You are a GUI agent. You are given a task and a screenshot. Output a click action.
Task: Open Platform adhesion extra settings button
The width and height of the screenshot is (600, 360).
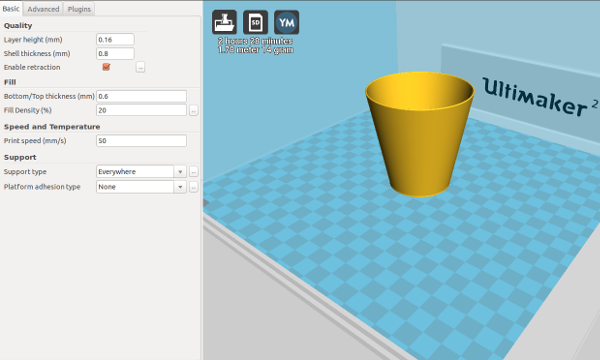coord(193,187)
